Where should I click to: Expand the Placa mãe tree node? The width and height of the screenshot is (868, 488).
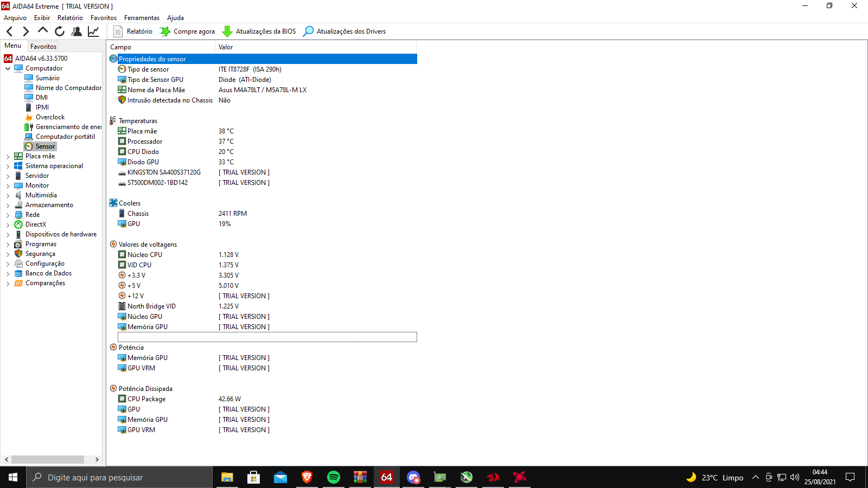[8, 157]
